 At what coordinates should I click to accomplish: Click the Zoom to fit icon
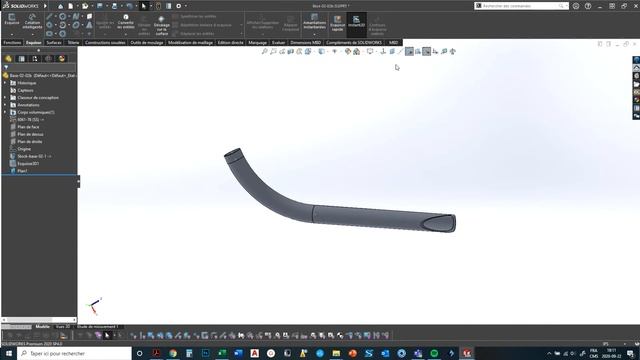264,51
